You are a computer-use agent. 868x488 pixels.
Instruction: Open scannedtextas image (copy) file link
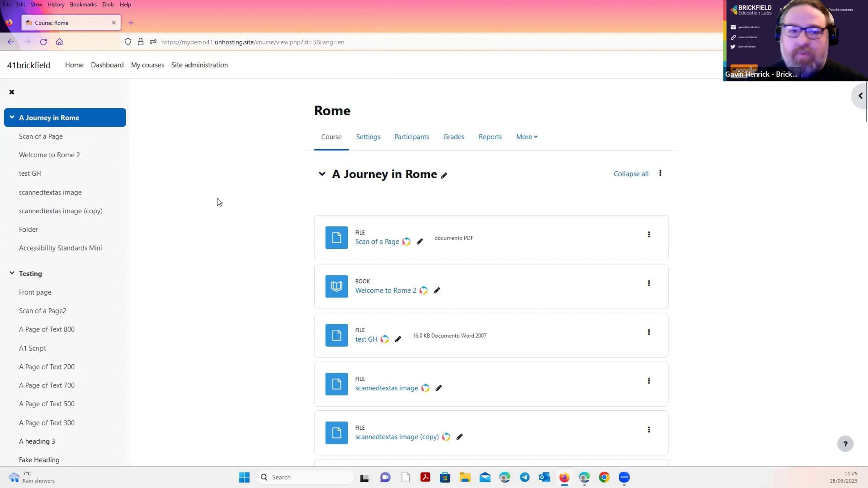pyautogui.click(x=397, y=437)
